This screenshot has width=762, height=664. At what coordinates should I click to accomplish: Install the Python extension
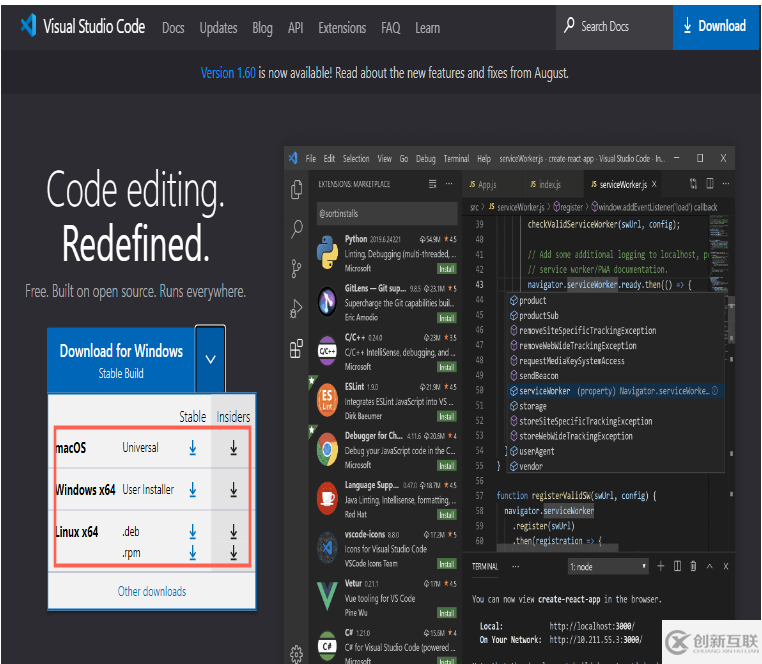(447, 269)
